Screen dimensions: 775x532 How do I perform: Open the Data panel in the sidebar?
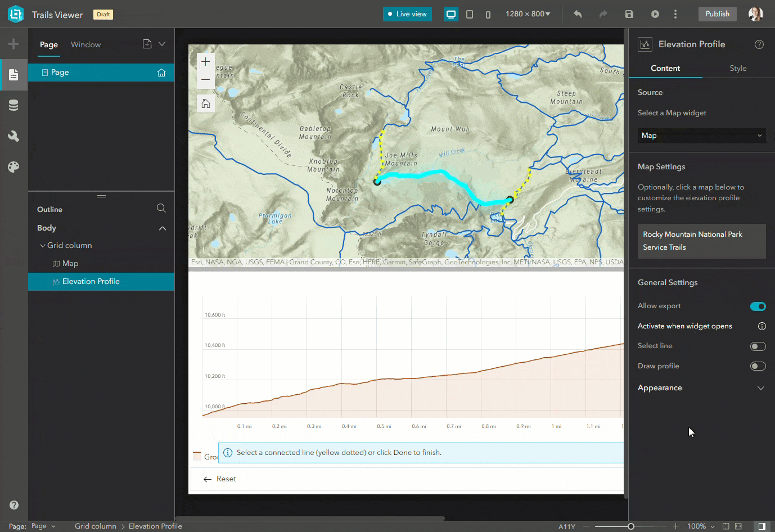(x=13, y=105)
